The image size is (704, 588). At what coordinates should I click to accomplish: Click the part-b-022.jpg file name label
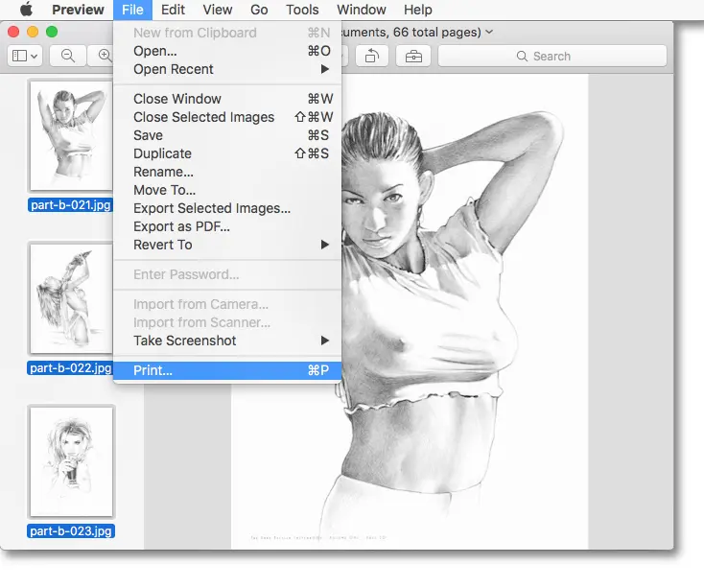(x=71, y=367)
